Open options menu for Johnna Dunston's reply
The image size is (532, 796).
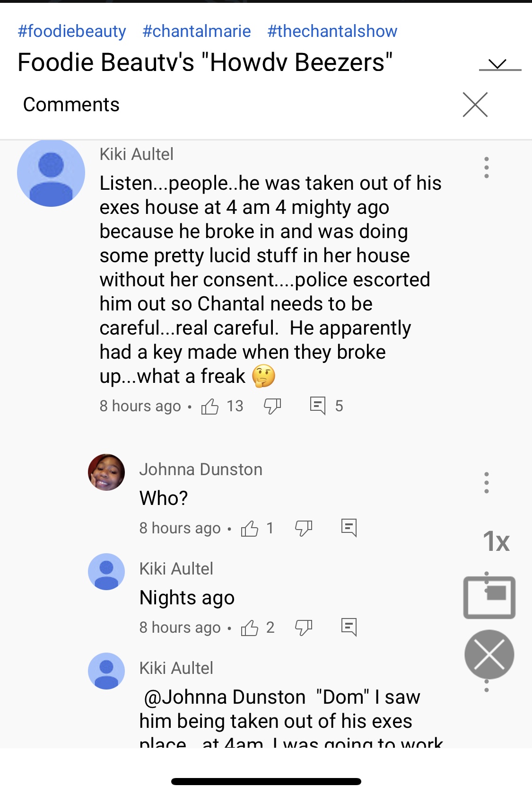coord(486,483)
